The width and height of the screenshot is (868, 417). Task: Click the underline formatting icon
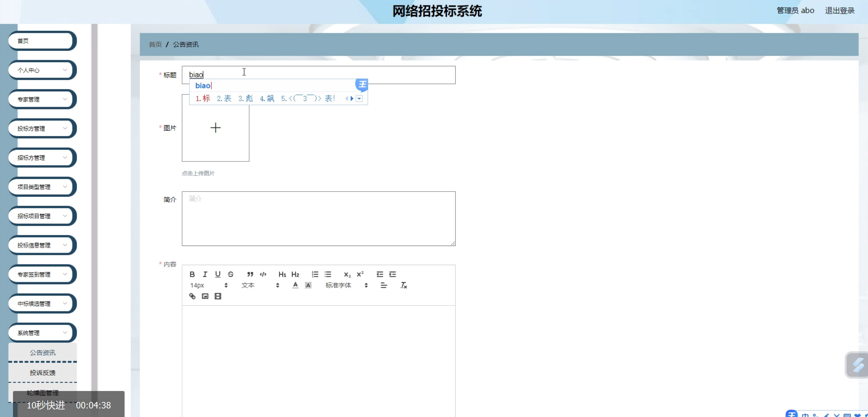coord(218,274)
